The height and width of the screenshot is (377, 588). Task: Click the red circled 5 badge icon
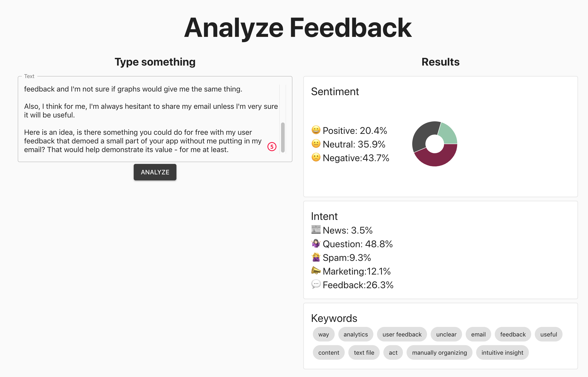[x=272, y=147]
